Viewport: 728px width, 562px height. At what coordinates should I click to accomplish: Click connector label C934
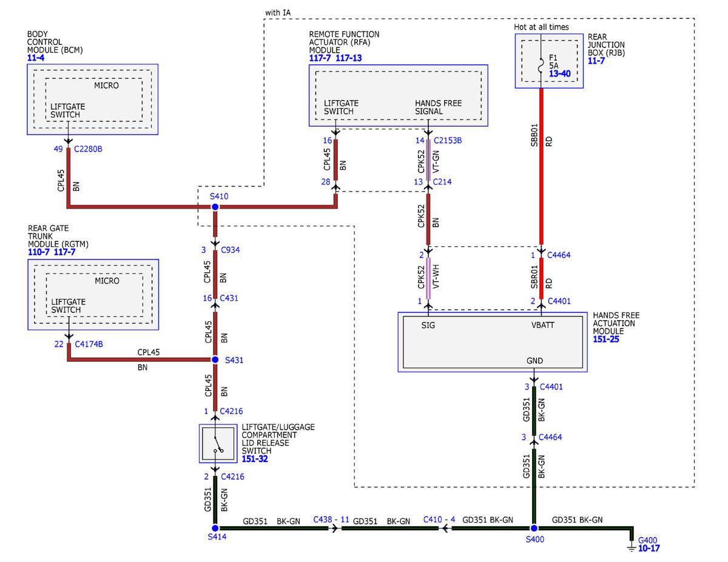point(232,250)
